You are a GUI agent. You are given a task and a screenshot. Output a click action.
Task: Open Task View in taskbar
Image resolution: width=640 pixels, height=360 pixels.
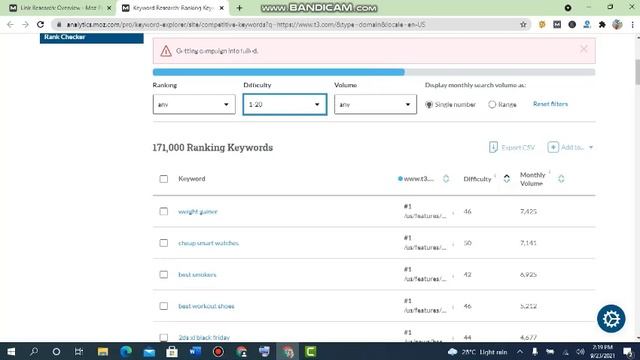pos(79,351)
